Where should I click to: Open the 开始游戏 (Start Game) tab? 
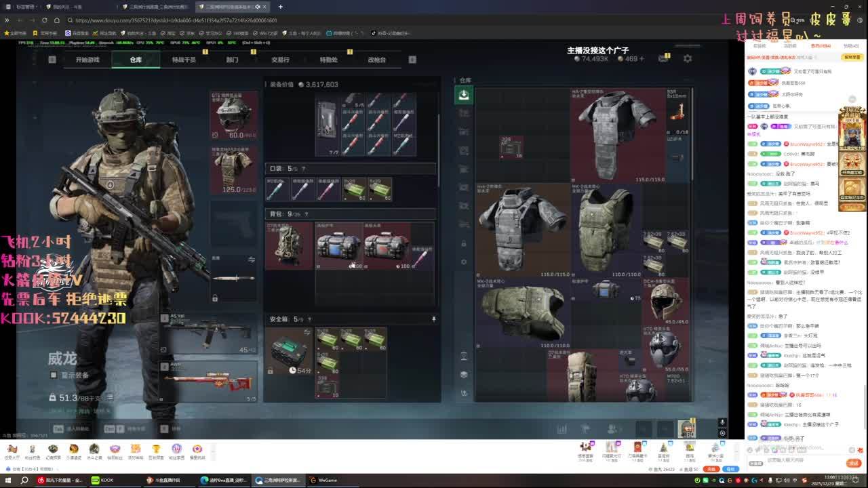pos(87,60)
